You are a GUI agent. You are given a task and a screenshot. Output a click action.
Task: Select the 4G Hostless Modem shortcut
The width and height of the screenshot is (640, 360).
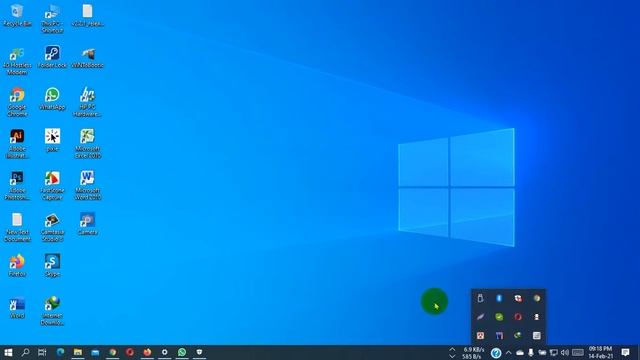point(17,61)
